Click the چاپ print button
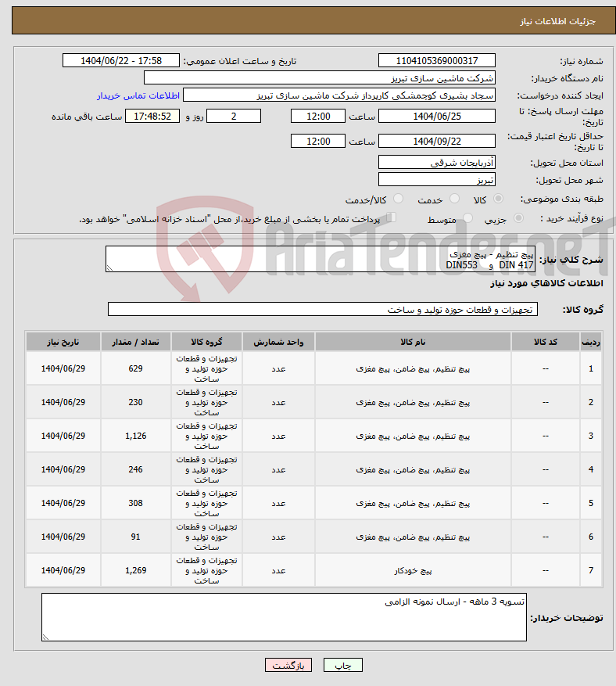The height and width of the screenshot is (686, 616). 343,666
